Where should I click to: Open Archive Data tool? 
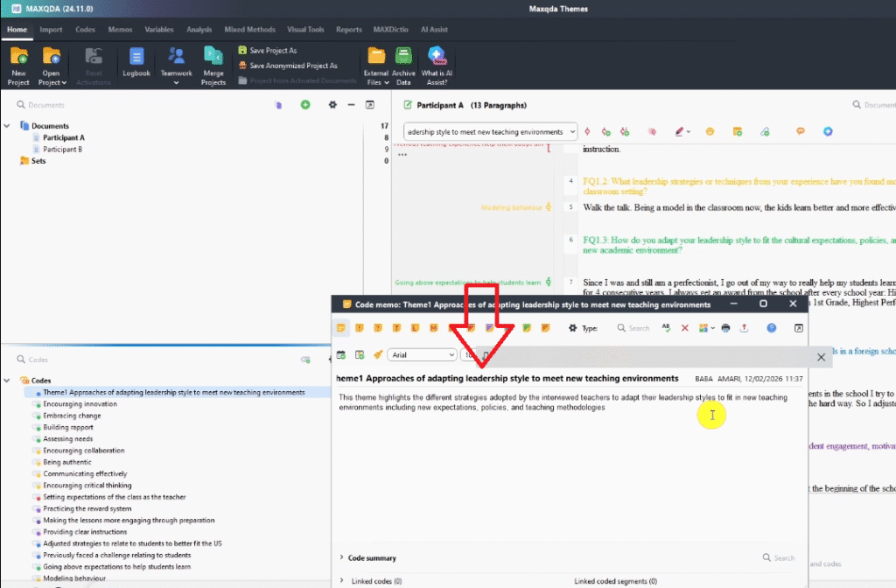coord(403,59)
